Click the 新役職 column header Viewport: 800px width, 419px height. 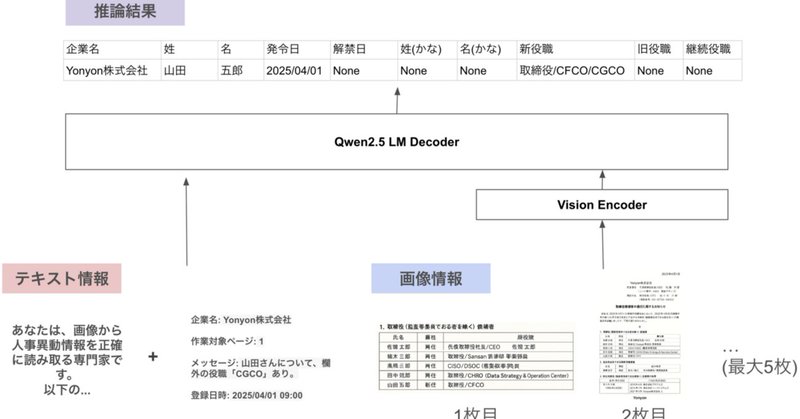[x=576, y=50]
